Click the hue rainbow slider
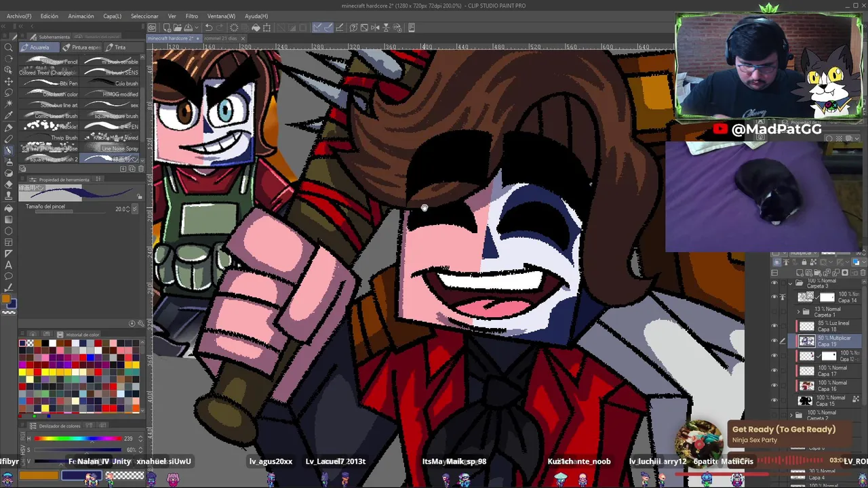868x488 pixels. point(77,439)
